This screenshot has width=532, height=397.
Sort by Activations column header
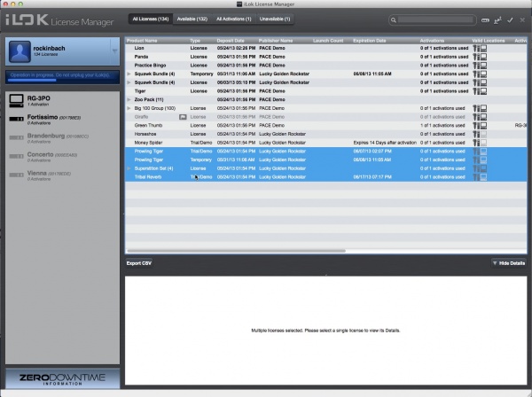point(433,41)
